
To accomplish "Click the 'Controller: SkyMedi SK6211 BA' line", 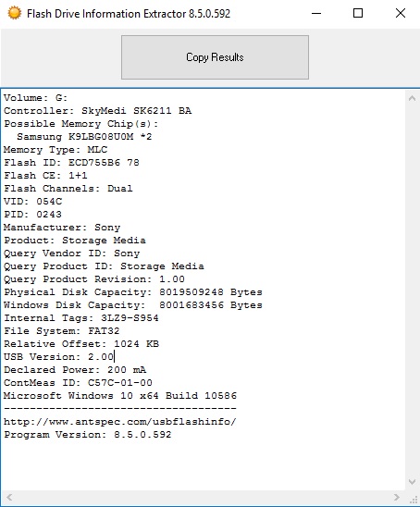I will (x=98, y=111).
